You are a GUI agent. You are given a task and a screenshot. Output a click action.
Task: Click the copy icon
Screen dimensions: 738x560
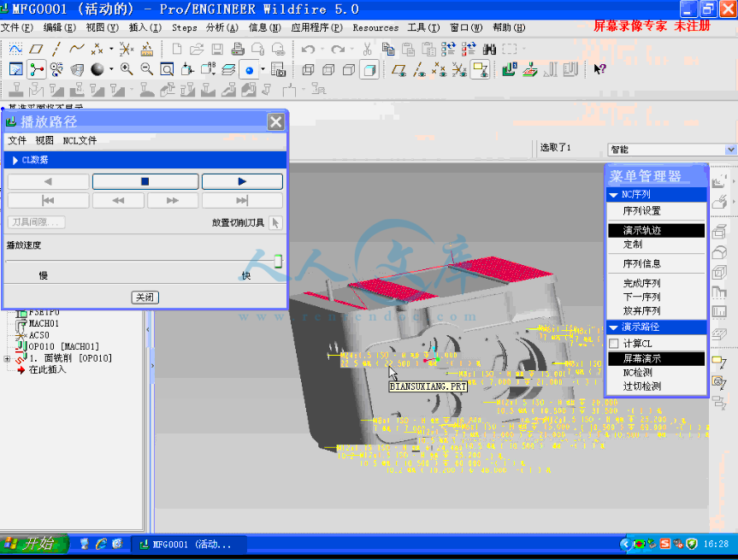388,49
